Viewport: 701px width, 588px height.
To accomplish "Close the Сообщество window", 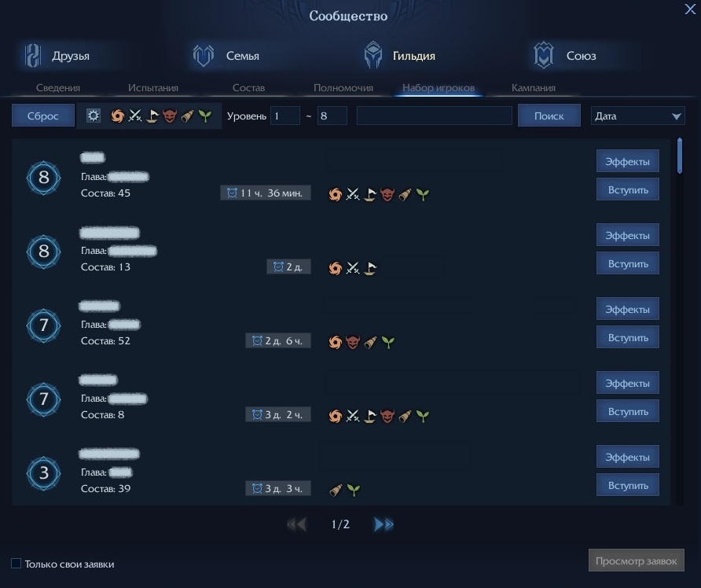I will [x=689, y=8].
